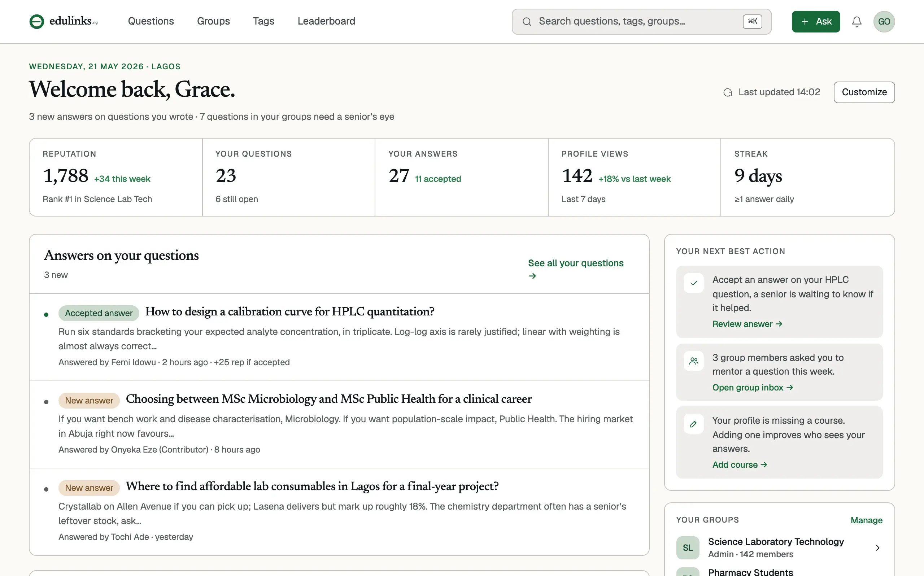The image size is (924, 576).
Task: Click the edulinks logo icon
Action: tap(37, 21)
